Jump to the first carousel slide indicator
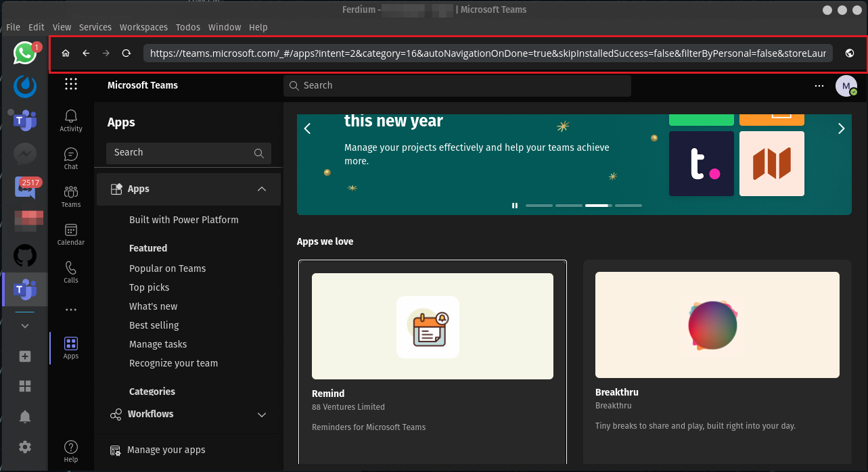Viewport: 868px width, 472px height. tap(539, 206)
